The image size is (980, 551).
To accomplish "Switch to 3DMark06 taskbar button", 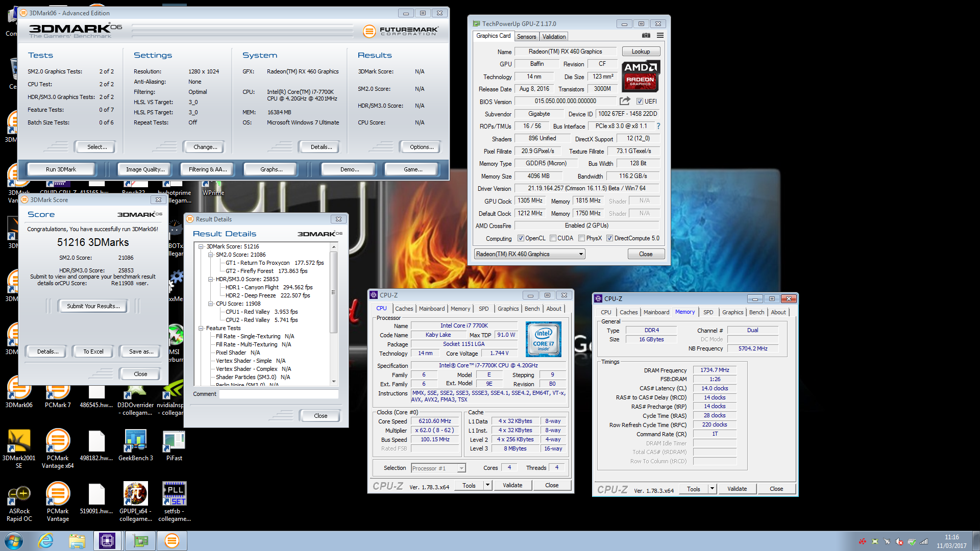I will click(172, 541).
